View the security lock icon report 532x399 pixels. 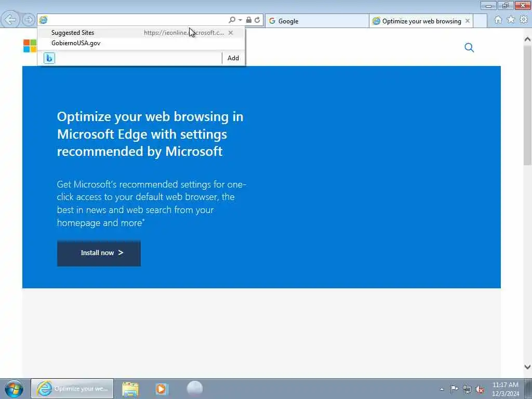tap(249, 20)
